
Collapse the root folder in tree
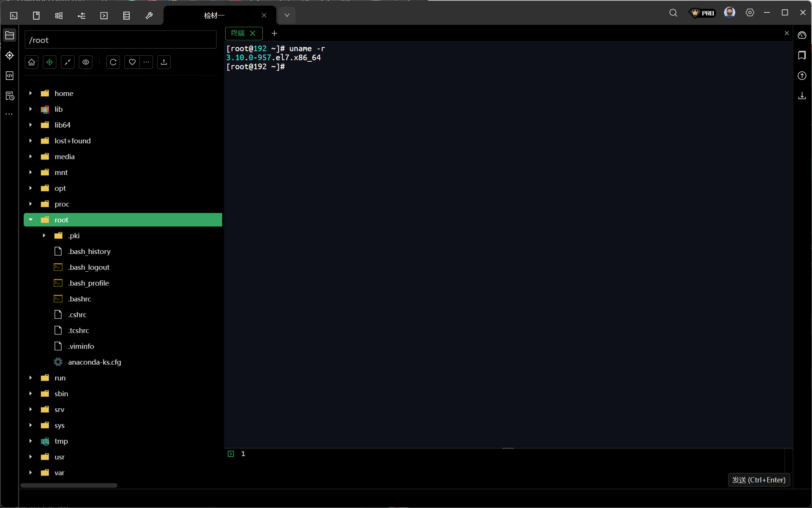click(31, 220)
